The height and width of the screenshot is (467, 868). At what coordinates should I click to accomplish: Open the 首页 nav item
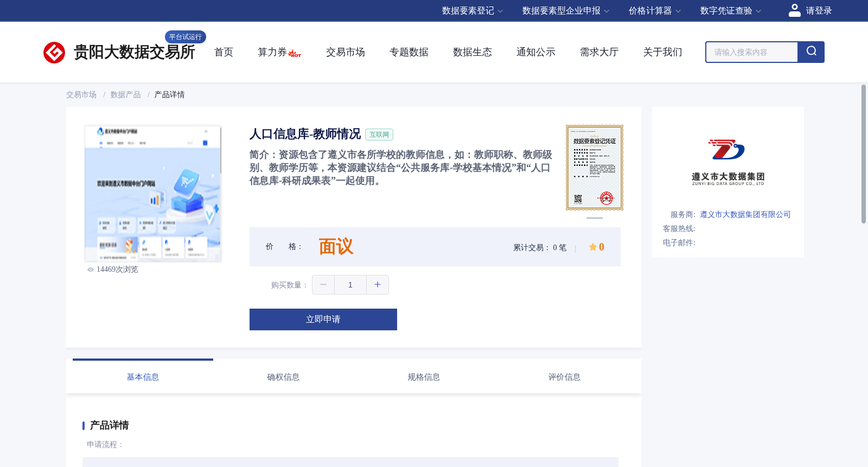(x=224, y=52)
